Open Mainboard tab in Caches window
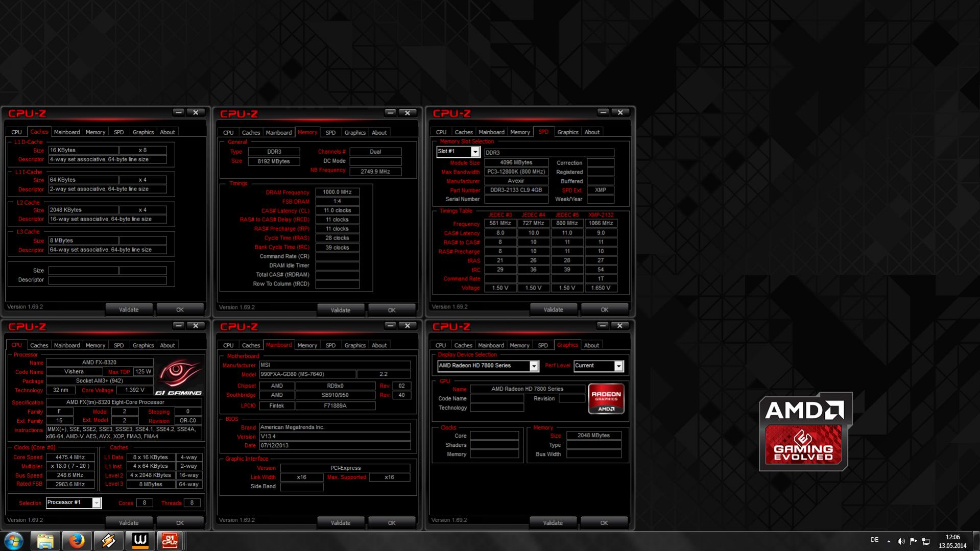This screenshot has width=980, height=551. pos(67,132)
